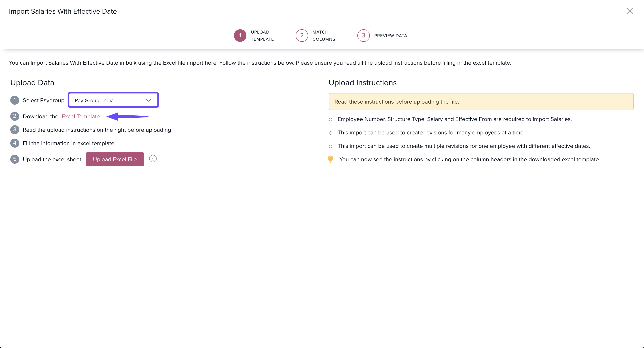Click the yellow Read these instructions banner
Image resolution: width=644 pixels, height=348 pixels.
click(481, 102)
